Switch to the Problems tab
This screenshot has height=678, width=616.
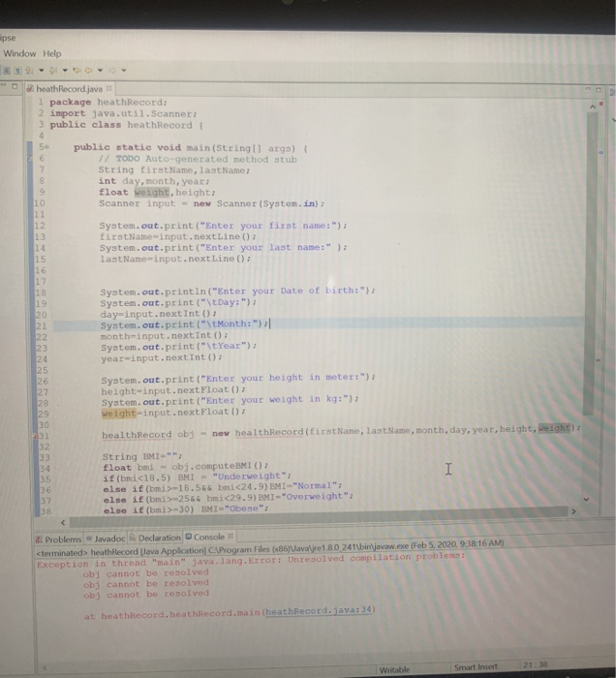pos(59,539)
